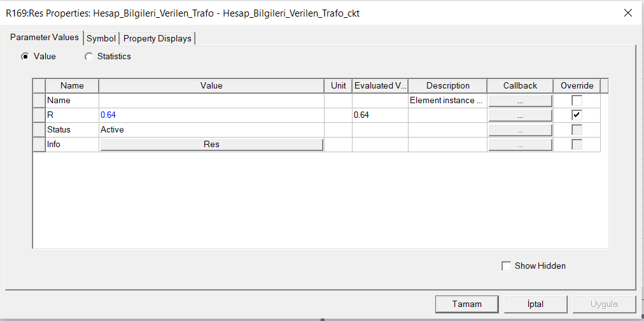Edit the R value field 0.64
Screen dimensions: 644x321
211,115
